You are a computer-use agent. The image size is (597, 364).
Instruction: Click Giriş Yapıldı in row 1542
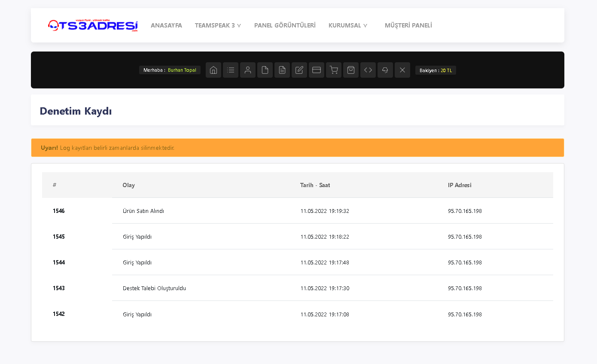coord(137,314)
